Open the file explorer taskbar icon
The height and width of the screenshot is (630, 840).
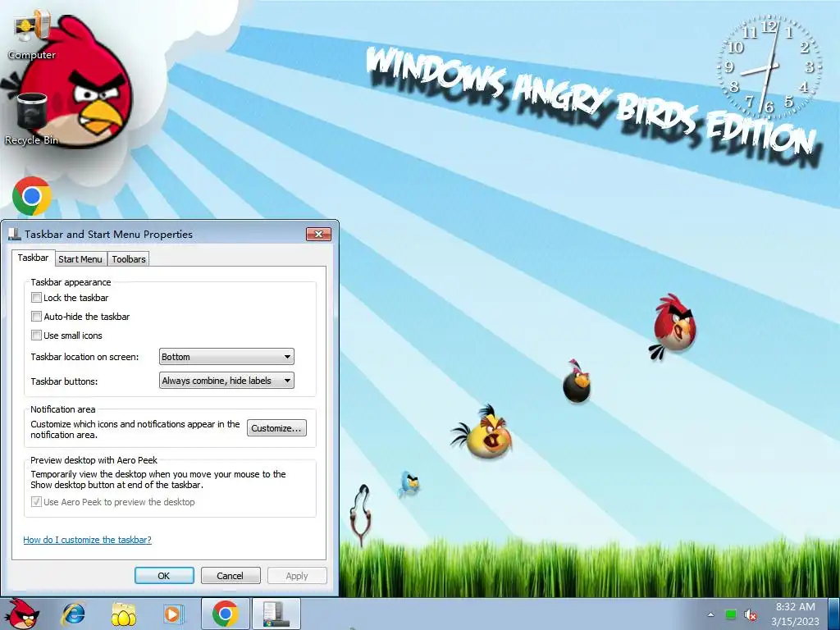(123, 614)
